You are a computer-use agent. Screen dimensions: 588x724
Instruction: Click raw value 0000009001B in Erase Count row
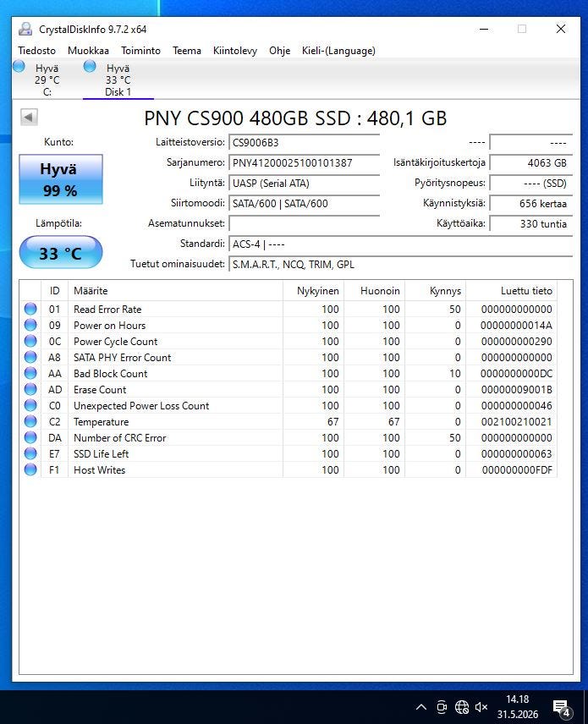(x=516, y=389)
